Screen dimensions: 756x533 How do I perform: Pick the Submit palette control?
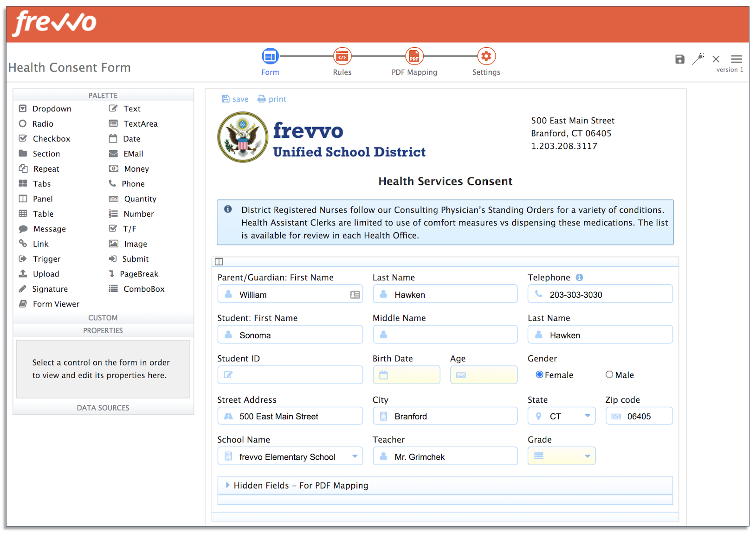(129, 259)
